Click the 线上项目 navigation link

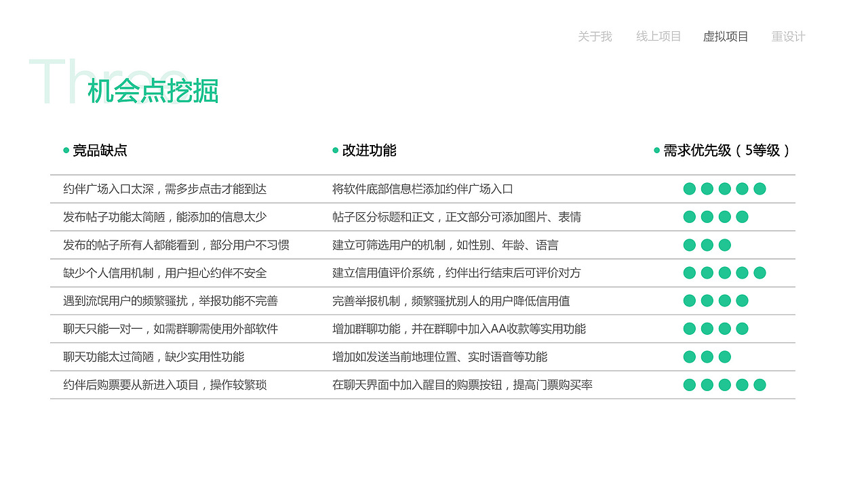(658, 37)
